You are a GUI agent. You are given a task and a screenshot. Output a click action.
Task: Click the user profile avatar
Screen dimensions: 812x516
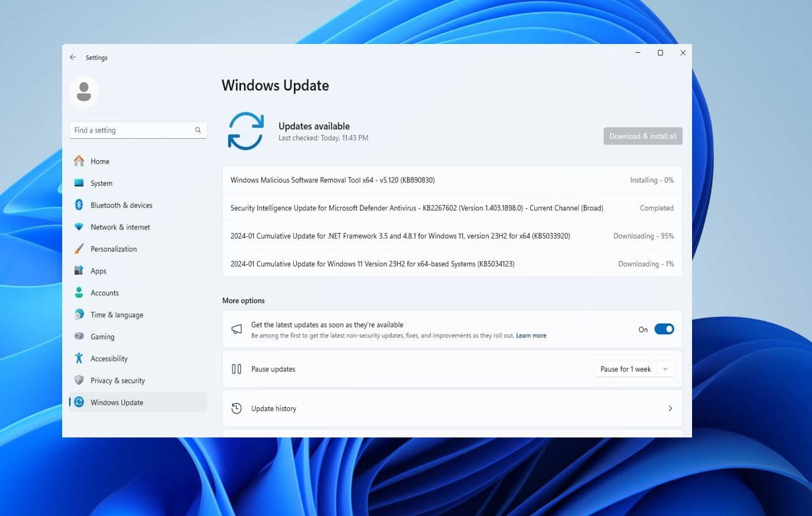click(84, 91)
